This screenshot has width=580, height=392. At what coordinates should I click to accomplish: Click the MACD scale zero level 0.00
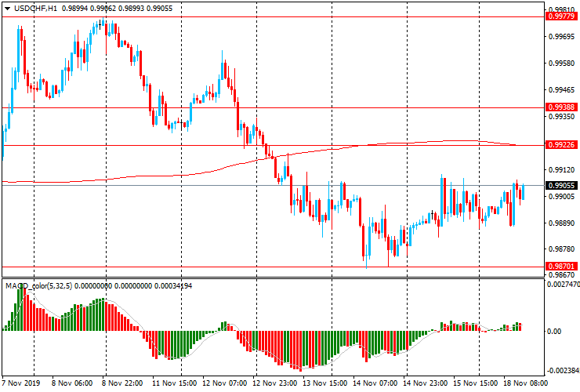pyautogui.click(x=555, y=331)
